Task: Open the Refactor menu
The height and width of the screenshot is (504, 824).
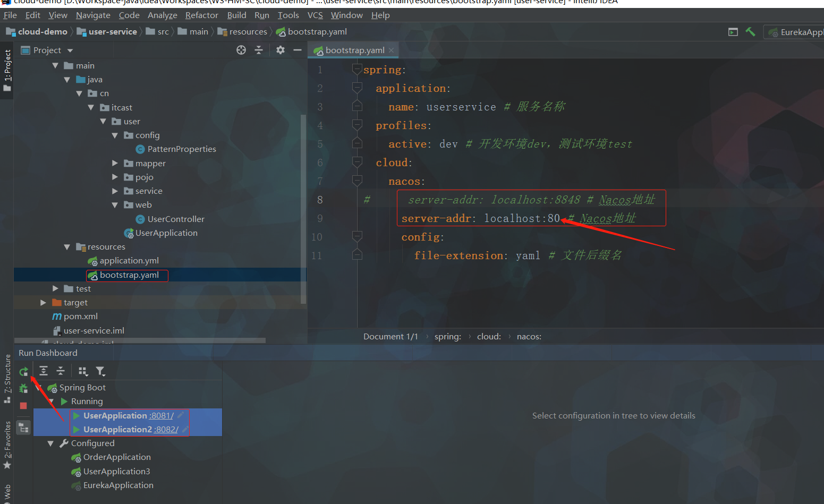Action: [201, 15]
